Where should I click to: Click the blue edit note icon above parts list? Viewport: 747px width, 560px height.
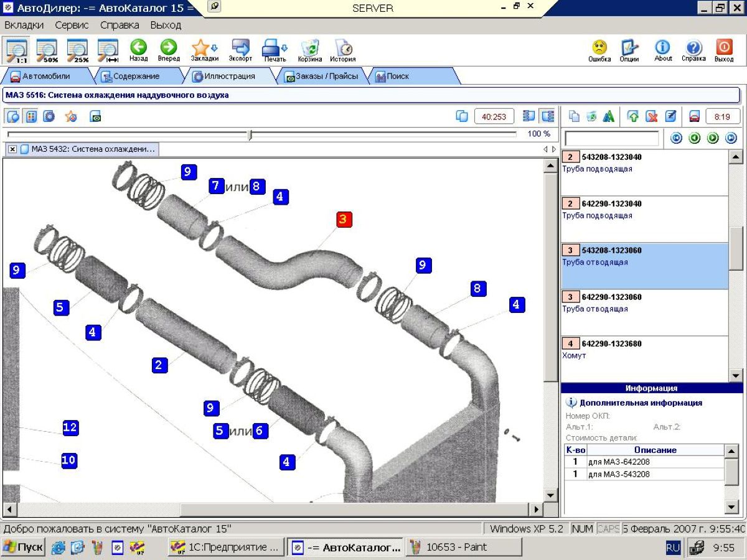[670, 116]
